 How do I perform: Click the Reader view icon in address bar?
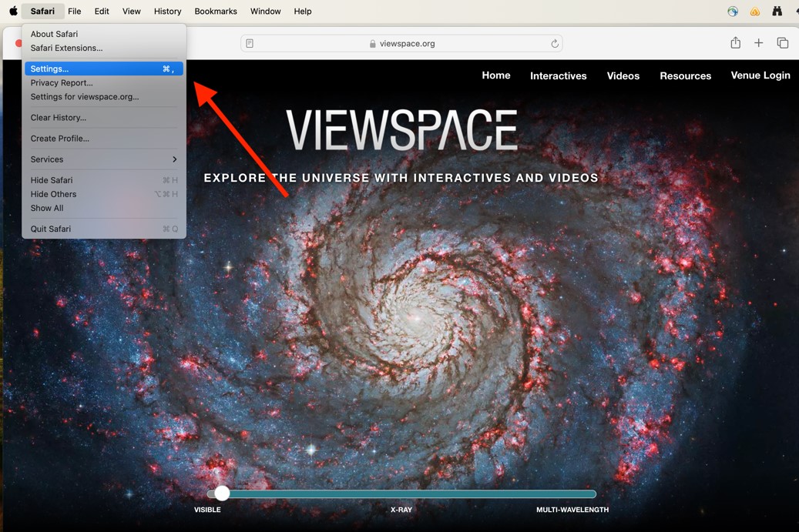(x=250, y=43)
